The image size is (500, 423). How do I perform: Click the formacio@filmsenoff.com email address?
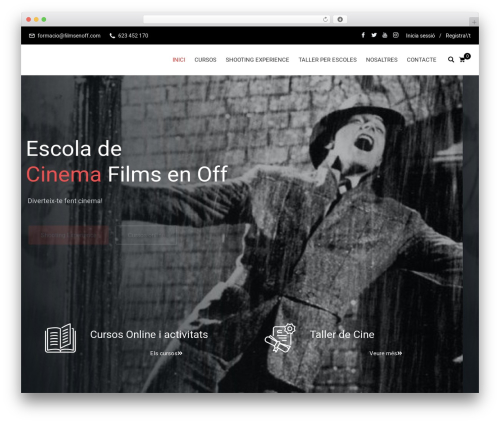(69, 36)
